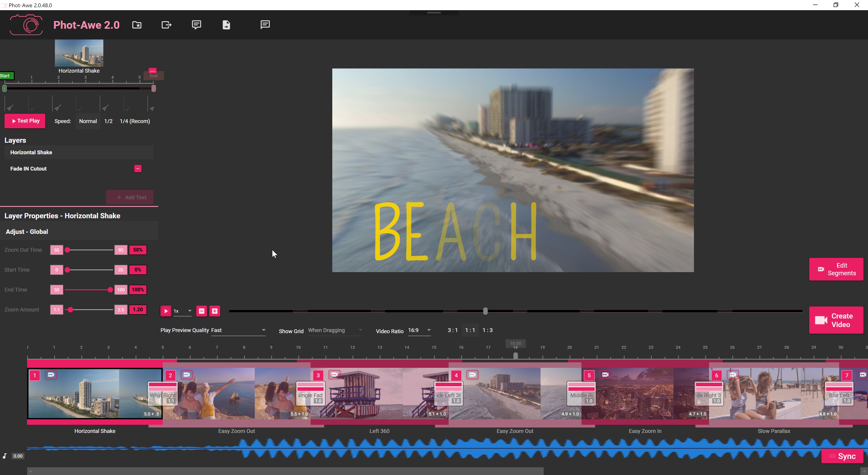Click camera swap icon on segment 2
This screenshot has height=475, width=868.
tap(187, 375)
